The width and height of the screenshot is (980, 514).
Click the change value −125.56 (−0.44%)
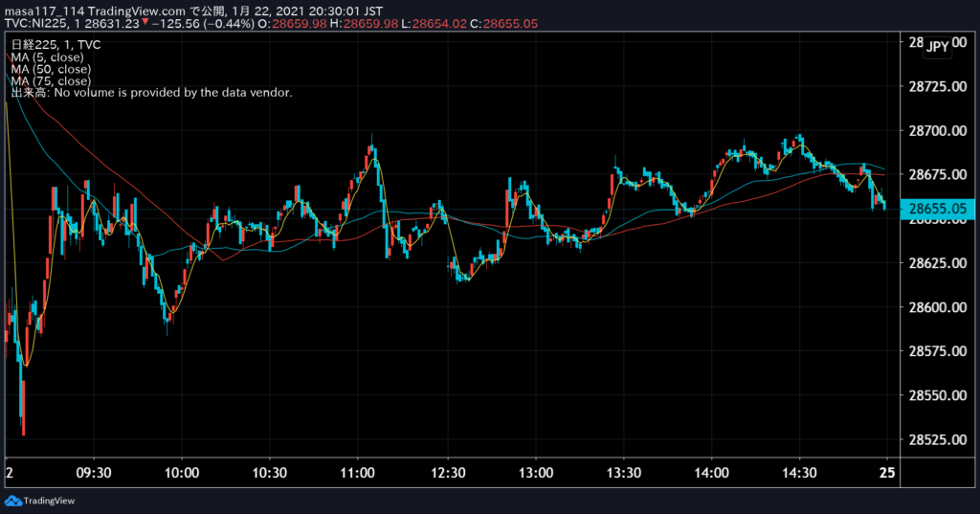tap(203, 24)
